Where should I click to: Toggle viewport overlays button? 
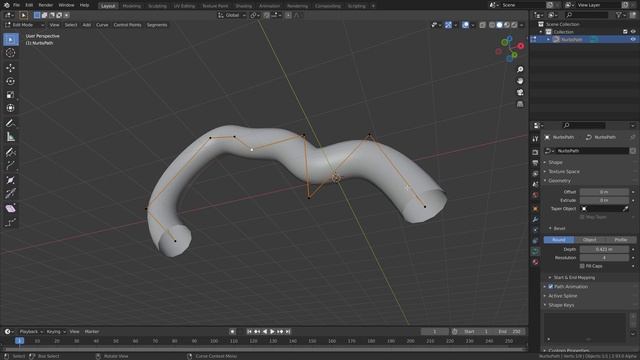pyautogui.click(x=465, y=25)
